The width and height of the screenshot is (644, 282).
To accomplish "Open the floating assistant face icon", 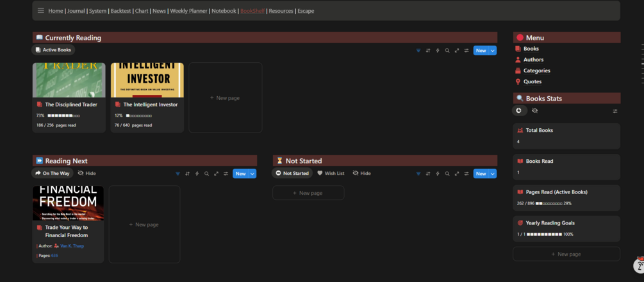I will click(x=640, y=265).
